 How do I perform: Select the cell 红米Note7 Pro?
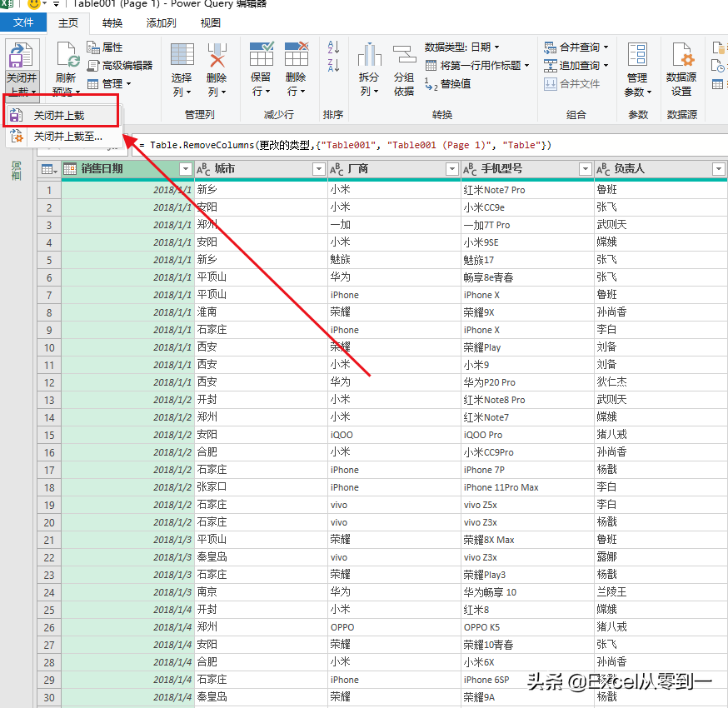point(527,190)
